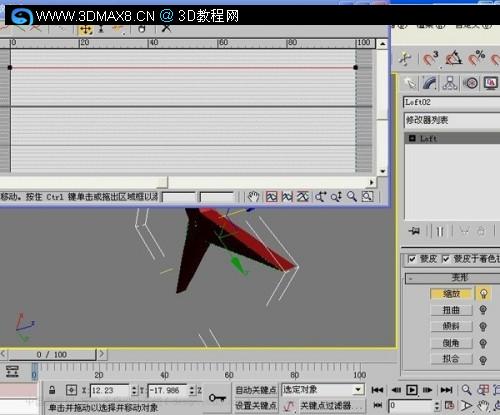Toggle Absolute/Offset transform mode icon
Viewport: 500px width, 415px height.
click(x=71, y=390)
